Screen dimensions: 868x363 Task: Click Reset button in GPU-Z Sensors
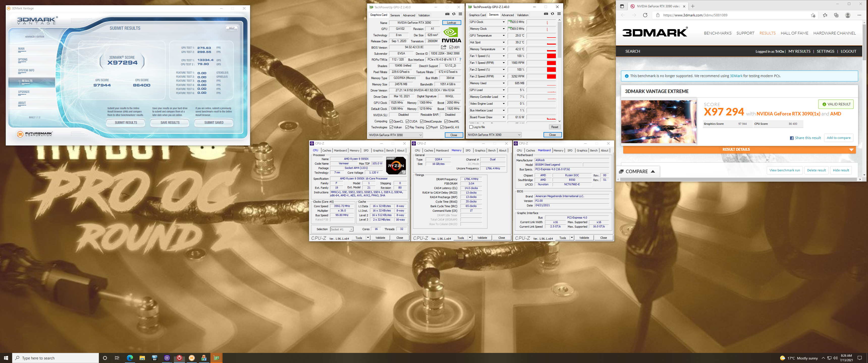(x=554, y=127)
